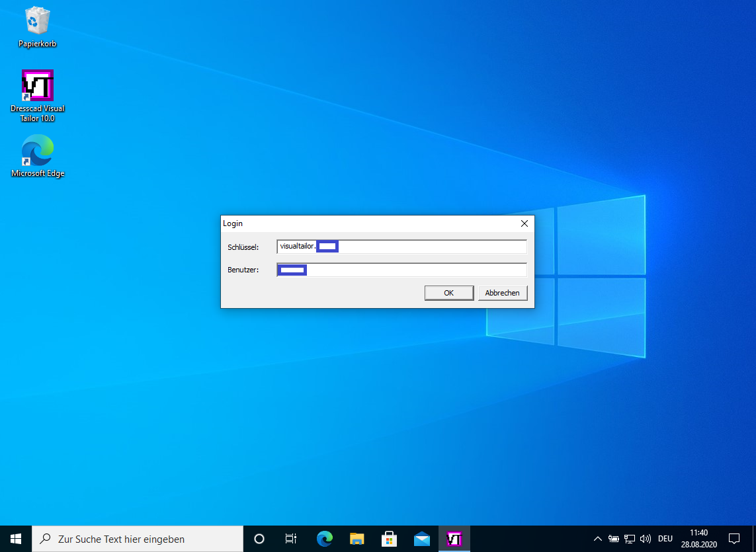
Task: Open Task View in the taskbar
Action: pos(291,539)
